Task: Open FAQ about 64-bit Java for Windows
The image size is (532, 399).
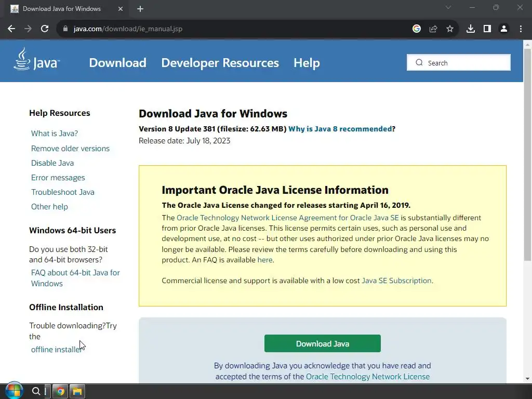Action: pyautogui.click(x=75, y=278)
